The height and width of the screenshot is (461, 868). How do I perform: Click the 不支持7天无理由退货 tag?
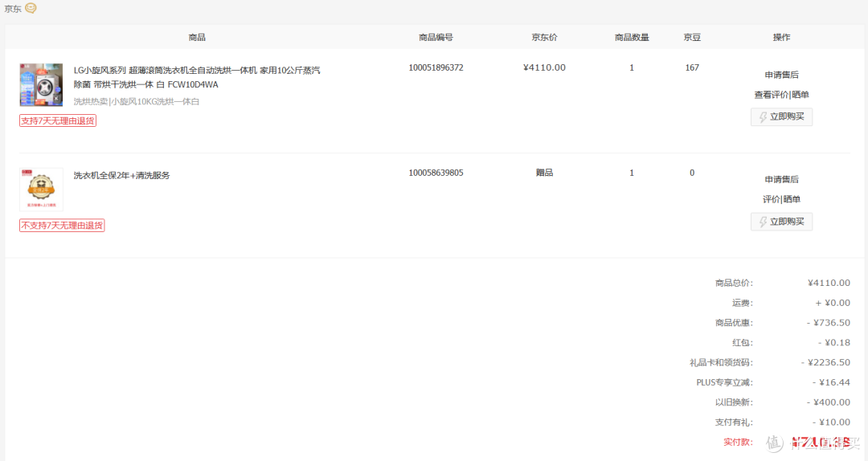(62, 225)
